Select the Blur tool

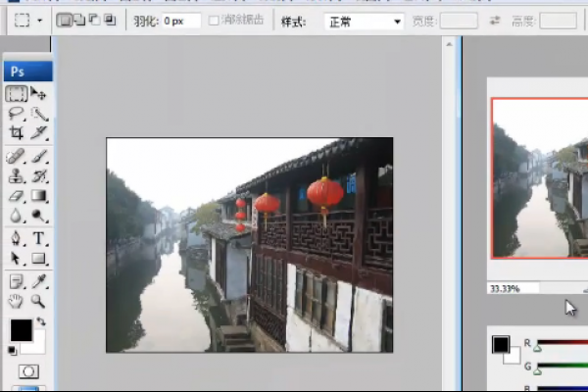point(16,216)
